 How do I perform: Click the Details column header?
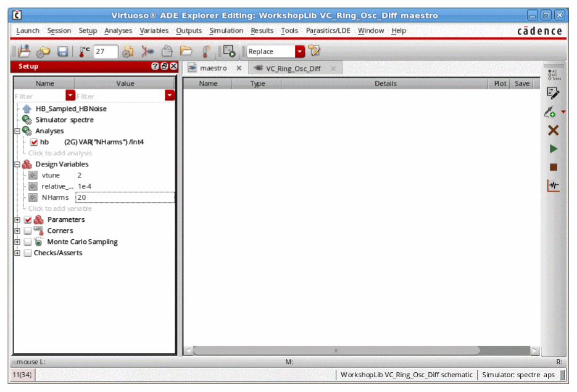[x=385, y=84]
